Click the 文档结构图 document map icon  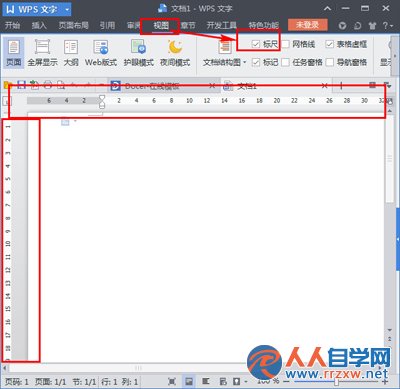point(225,47)
